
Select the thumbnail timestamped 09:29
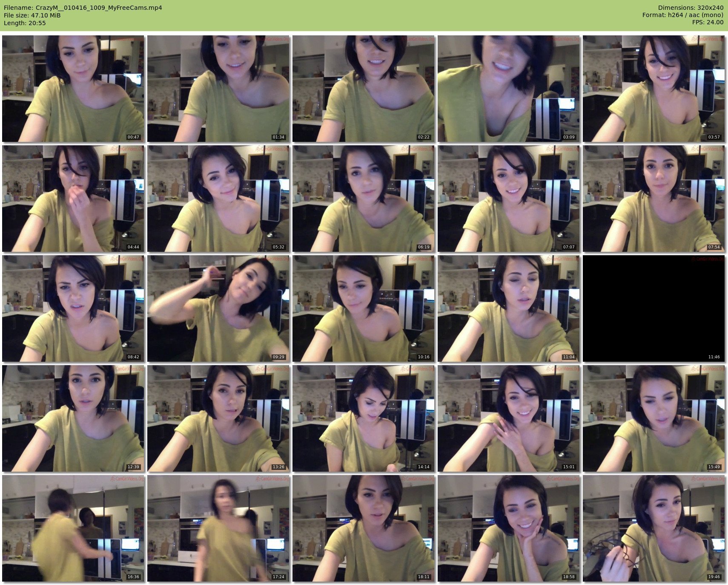coord(218,308)
